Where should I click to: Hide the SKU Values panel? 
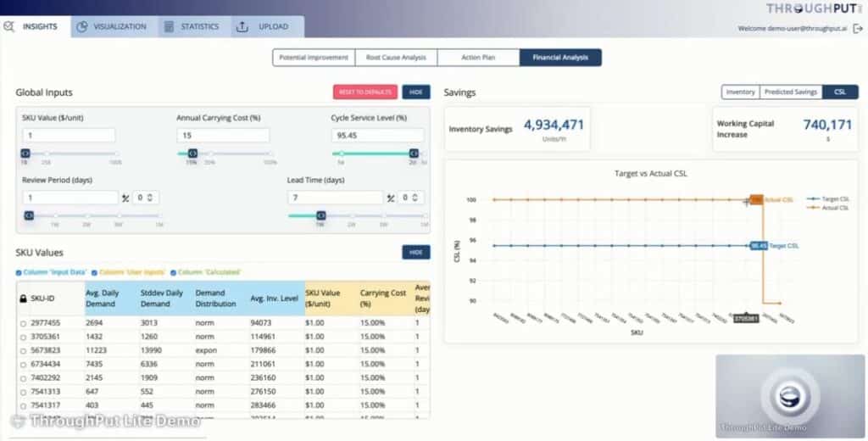415,252
